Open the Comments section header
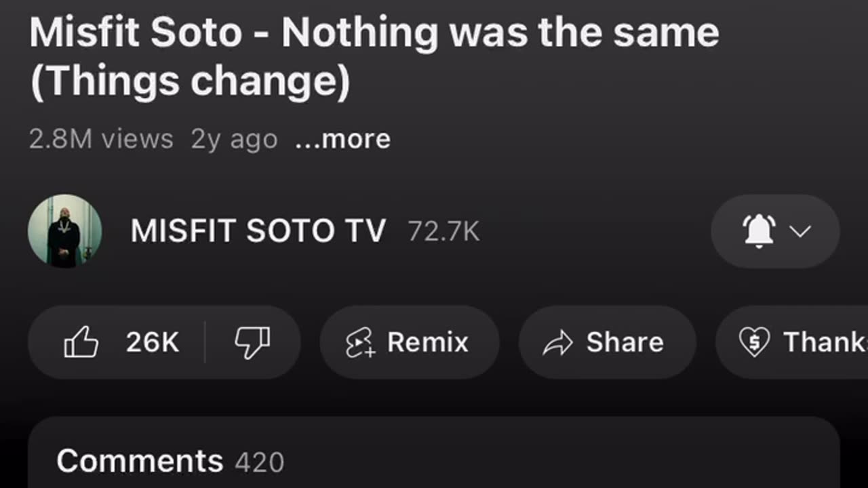 pos(140,462)
